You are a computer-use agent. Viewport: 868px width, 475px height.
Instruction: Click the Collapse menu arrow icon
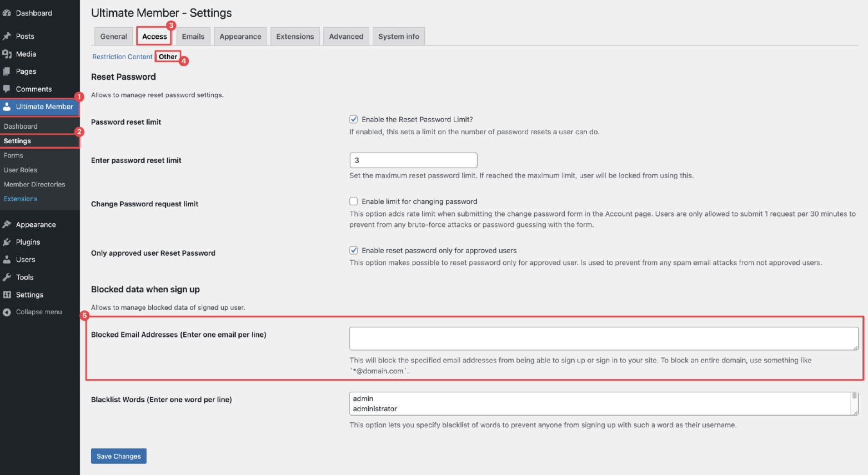click(7, 312)
